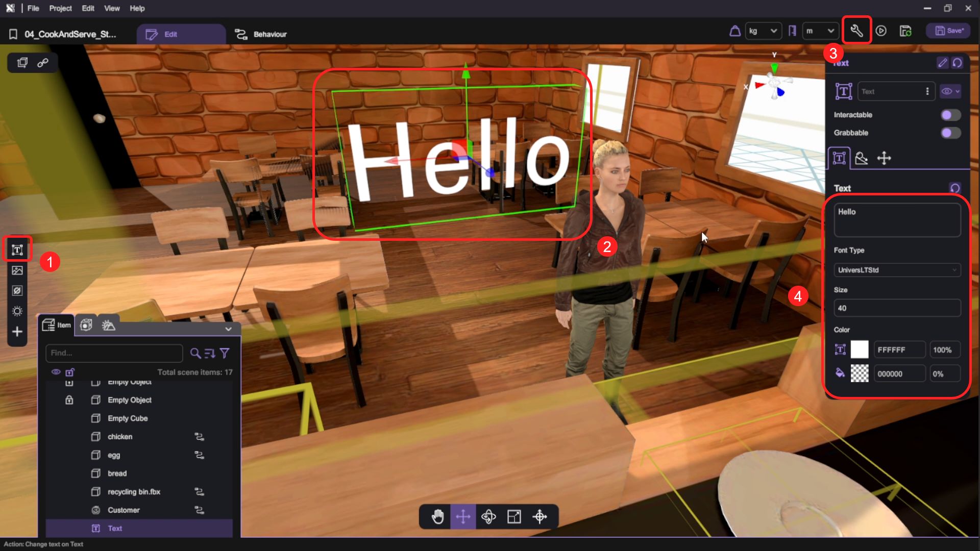Click the plus add-item icon
The height and width of the screenshot is (551, 980).
point(17,332)
